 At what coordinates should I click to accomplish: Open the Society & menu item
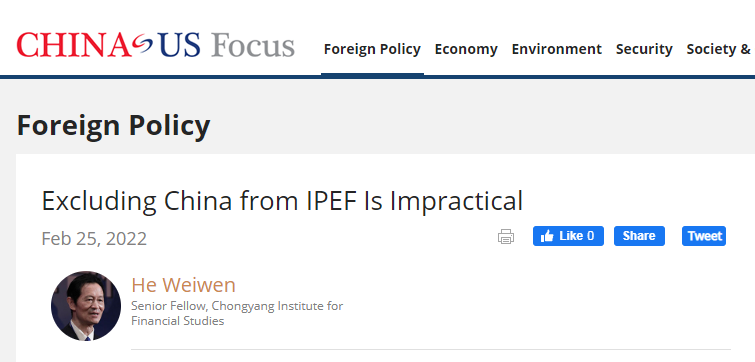click(x=718, y=49)
